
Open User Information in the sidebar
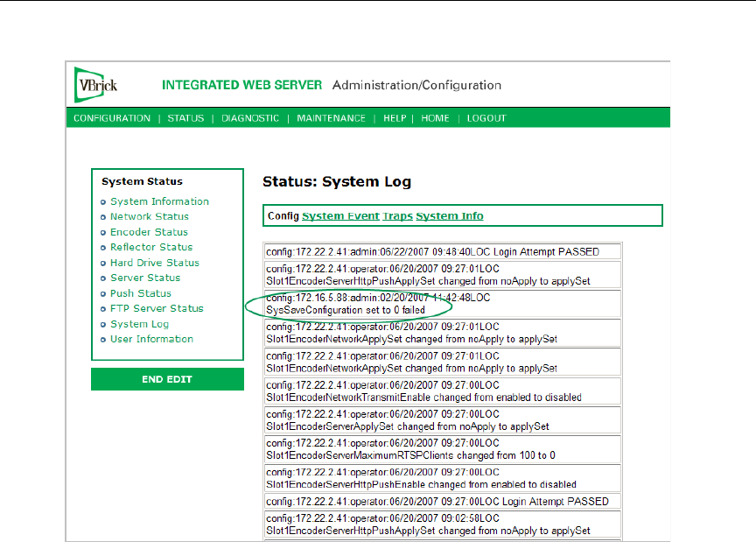152,339
